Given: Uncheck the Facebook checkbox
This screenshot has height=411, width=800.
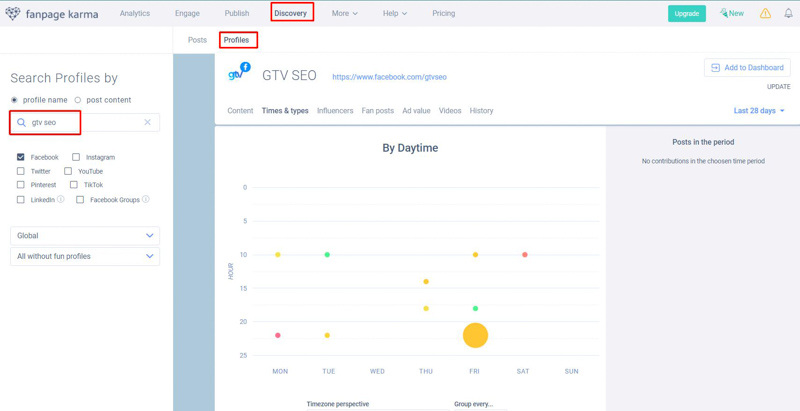Looking at the screenshot, I should click(21, 157).
